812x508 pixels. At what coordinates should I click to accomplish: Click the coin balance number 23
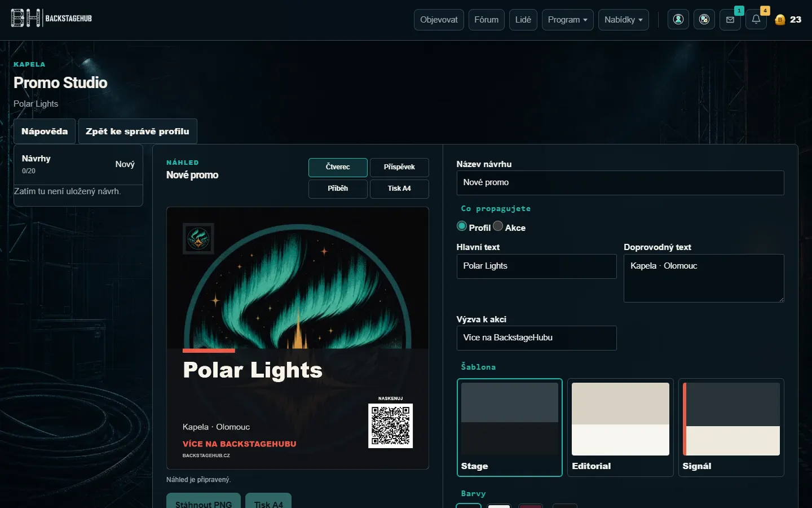pos(796,20)
